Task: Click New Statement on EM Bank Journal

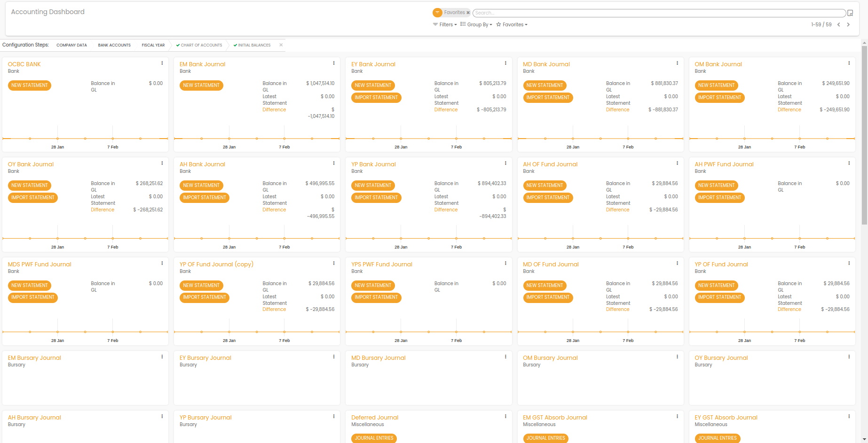Action: click(201, 85)
